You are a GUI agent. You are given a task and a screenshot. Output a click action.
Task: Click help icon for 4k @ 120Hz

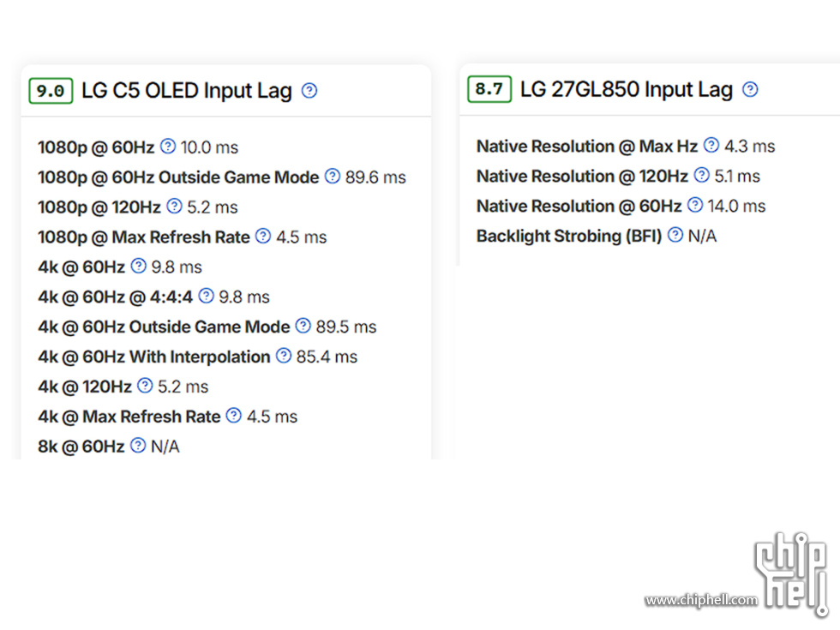coord(145,386)
